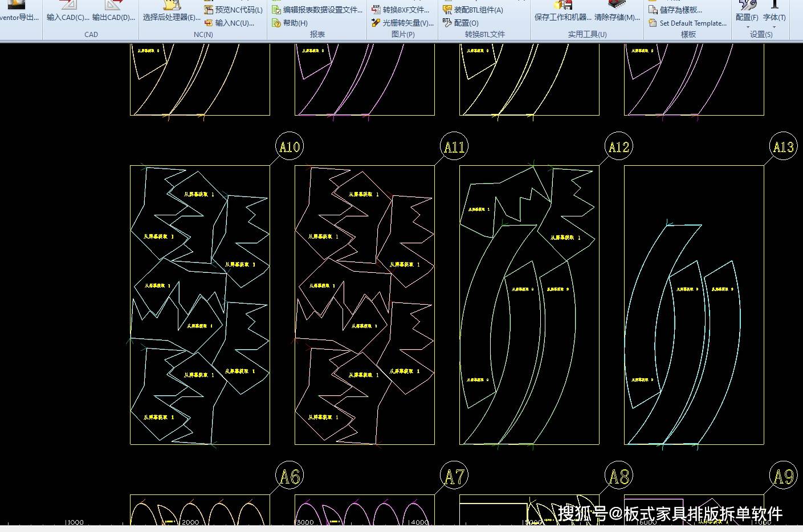Click the Output CAD (输出CAD) icon

(x=113, y=7)
